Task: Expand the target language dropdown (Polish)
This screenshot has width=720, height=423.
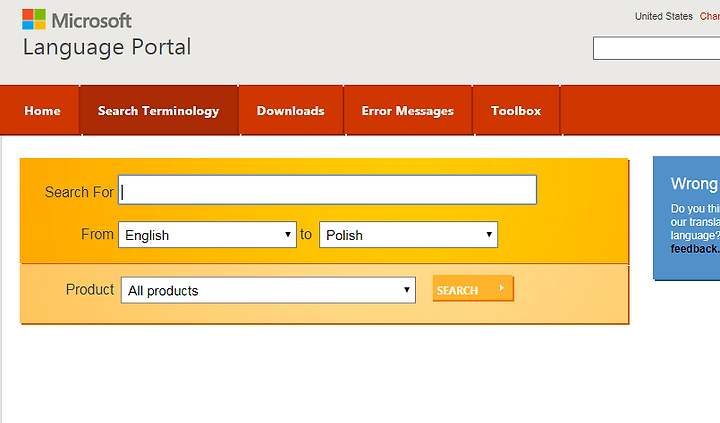Action: click(408, 235)
